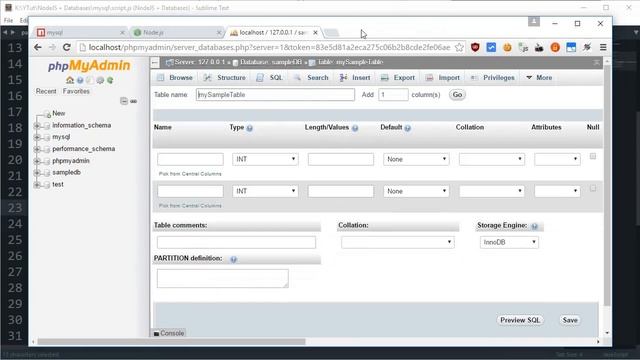Click the PARTITION definition help icon

[x=233, y=259]
